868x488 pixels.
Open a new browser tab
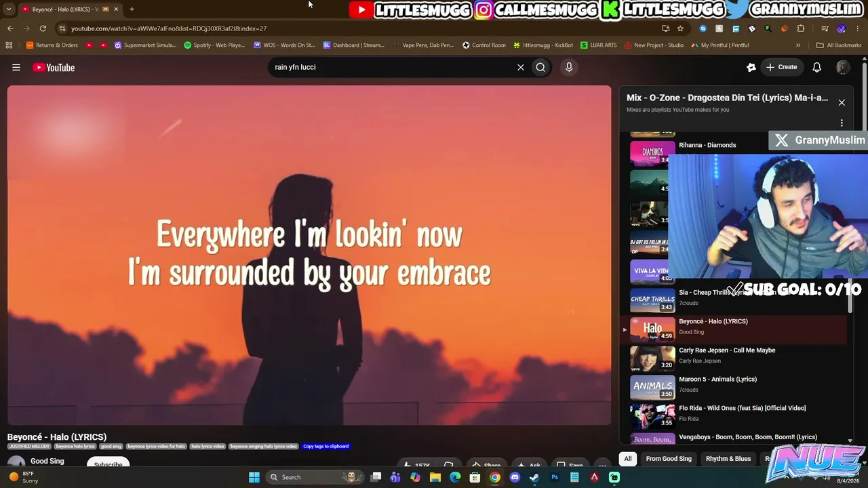(x=132, y=9)
